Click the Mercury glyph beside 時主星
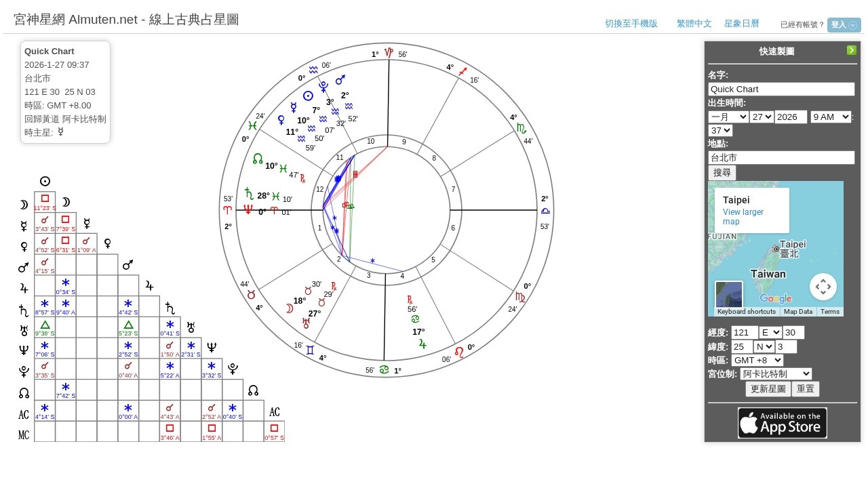Image resolution: width=868 pixels, height=488 pixels. click(60, 133)
